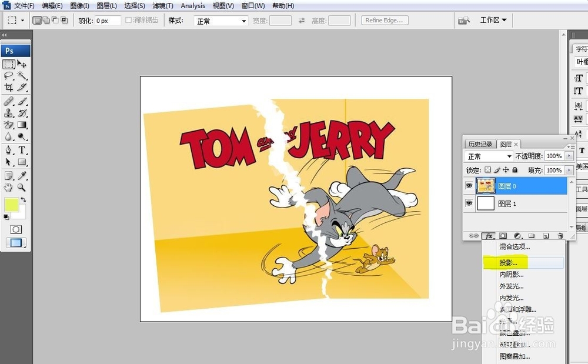This screenshot has height=364, width=588.
Task: Select the Path Selection arrow tool
Action: [9, 162]
